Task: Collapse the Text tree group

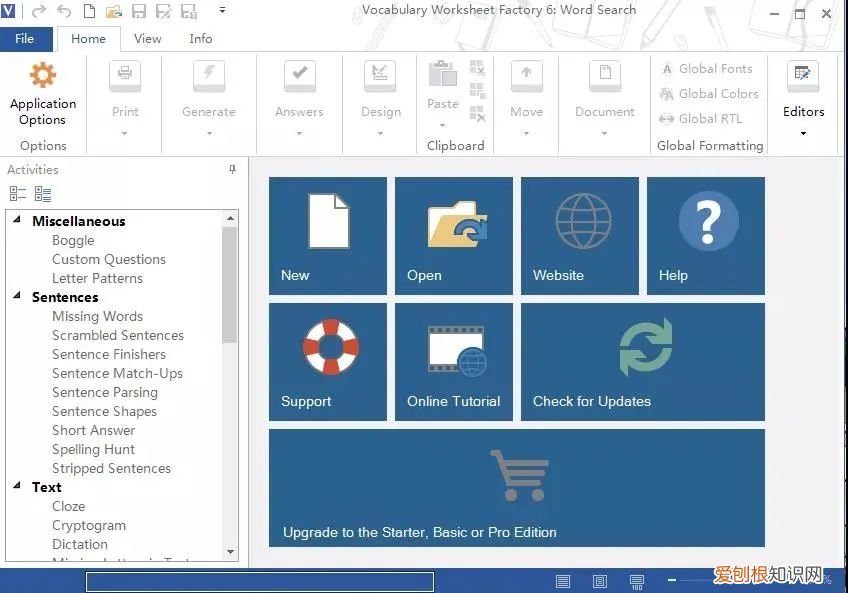Action: click(17, 486)
